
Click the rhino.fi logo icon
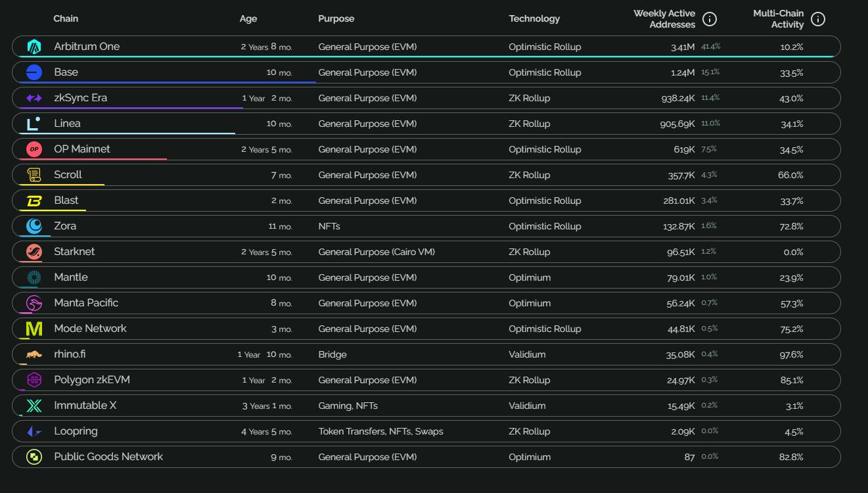[x=34, y=355]
